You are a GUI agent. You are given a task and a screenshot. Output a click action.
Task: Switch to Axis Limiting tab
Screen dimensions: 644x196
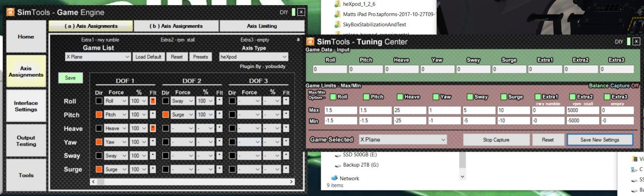pyautogui.click(x=262, y=26)
